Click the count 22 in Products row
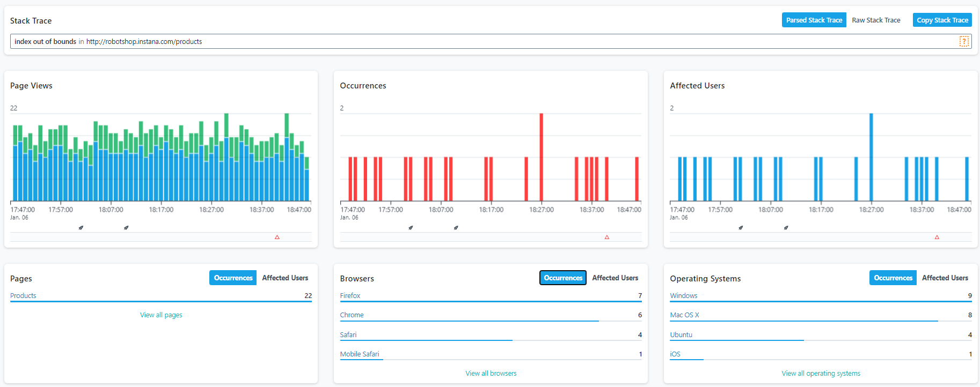This screenshot has width=980, height=387. point(308,295)
